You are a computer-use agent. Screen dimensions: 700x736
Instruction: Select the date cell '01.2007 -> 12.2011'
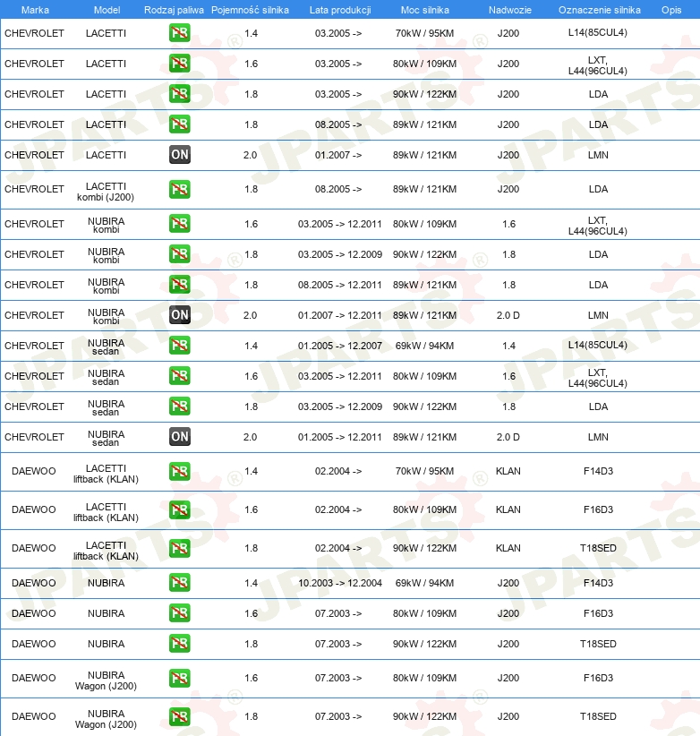pos(340,315)
